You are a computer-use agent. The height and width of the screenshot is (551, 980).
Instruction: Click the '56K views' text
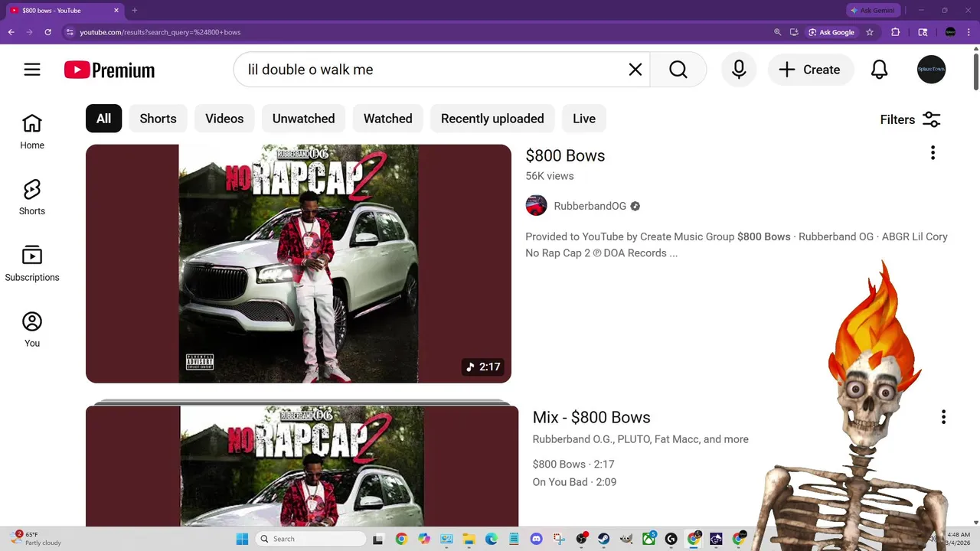(x=550, y=176)
